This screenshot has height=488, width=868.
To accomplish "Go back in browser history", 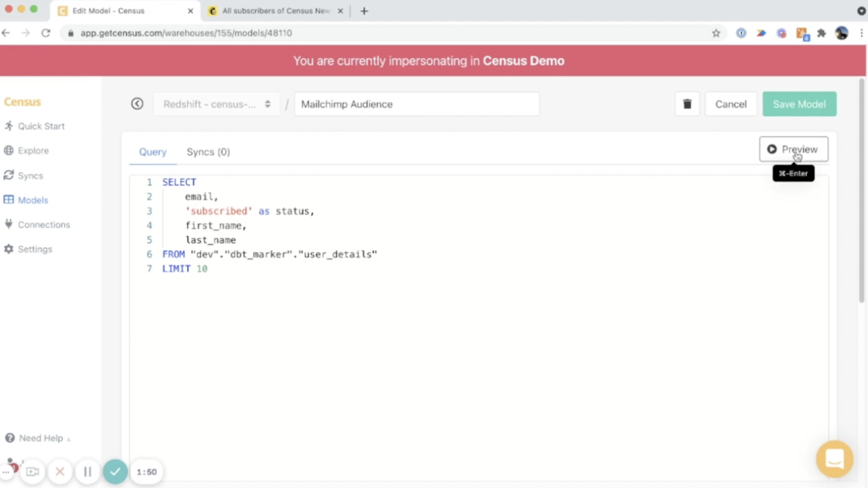I will (x=7, y=33).
